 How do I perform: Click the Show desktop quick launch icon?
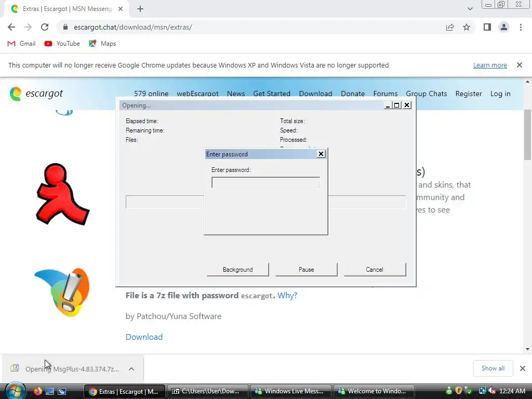[x=50, y=391]
